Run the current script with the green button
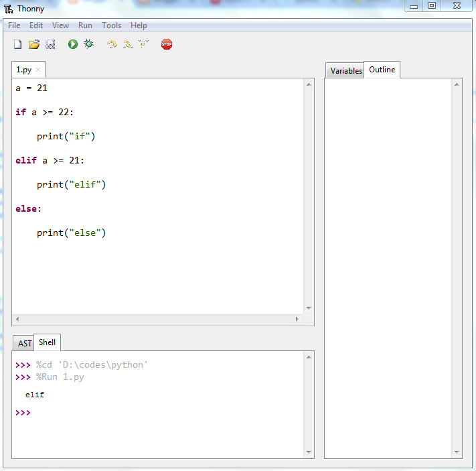The height and width of the screenshot is (471, 476). pos(73,44)
